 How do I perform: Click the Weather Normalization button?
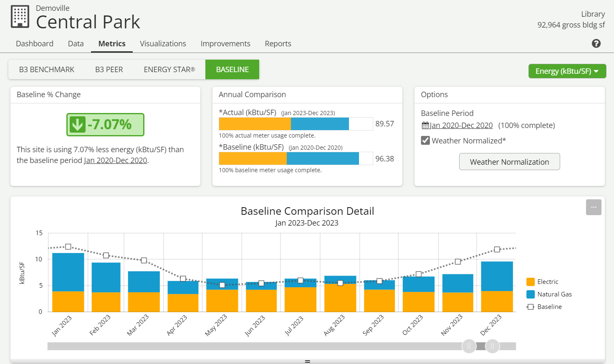509,162
